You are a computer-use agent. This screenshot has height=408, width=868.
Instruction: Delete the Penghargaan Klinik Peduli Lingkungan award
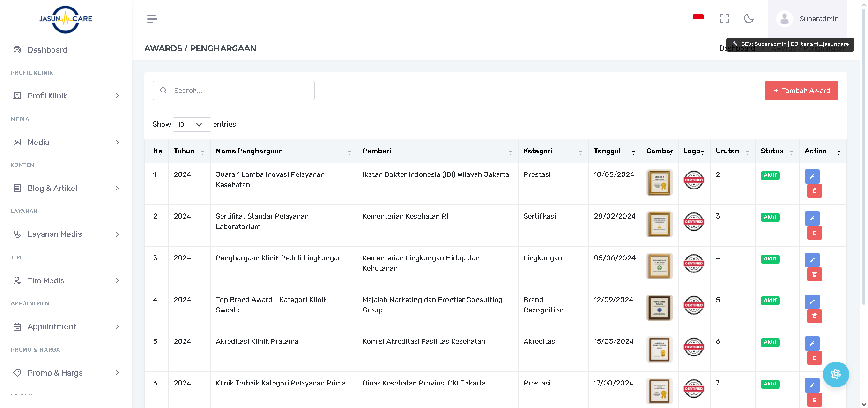[x=814, y=274]
